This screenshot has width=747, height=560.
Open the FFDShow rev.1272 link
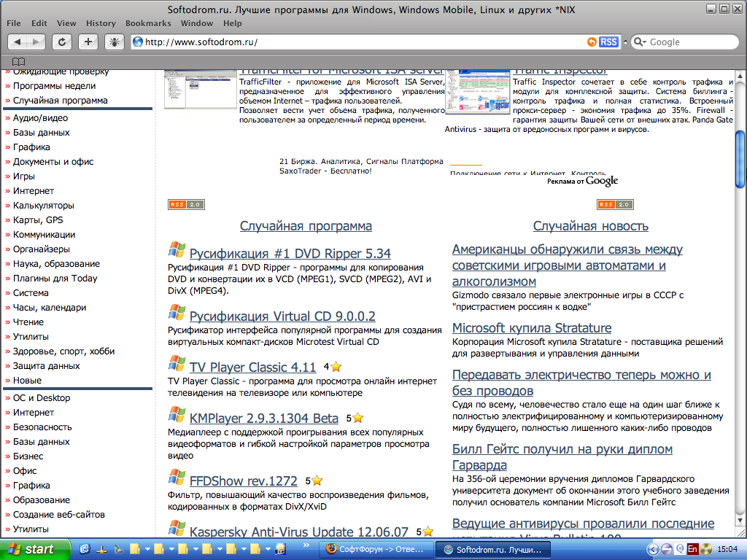[244, 481]
